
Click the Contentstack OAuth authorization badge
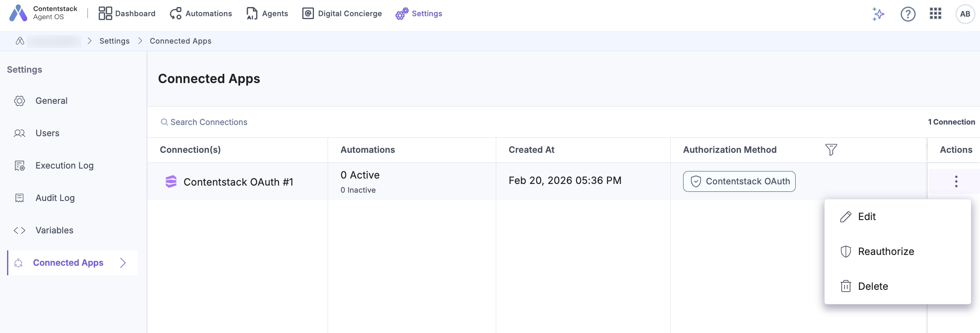tap(739, 181)
